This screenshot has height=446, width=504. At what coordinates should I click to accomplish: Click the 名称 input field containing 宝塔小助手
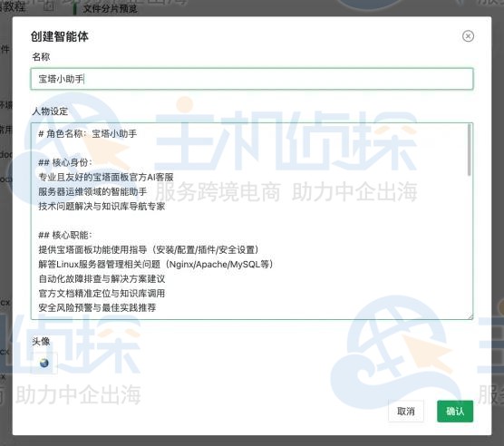coord(252,79)
